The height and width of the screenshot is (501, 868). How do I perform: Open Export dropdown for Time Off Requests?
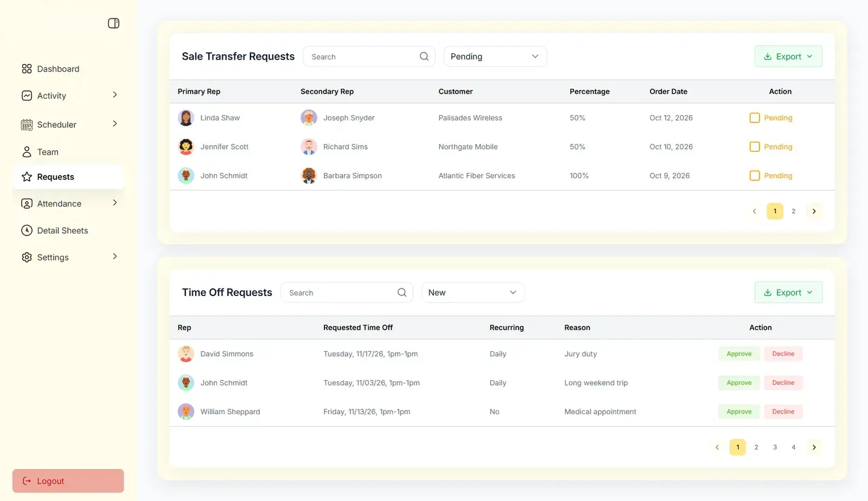pos(788,292)
